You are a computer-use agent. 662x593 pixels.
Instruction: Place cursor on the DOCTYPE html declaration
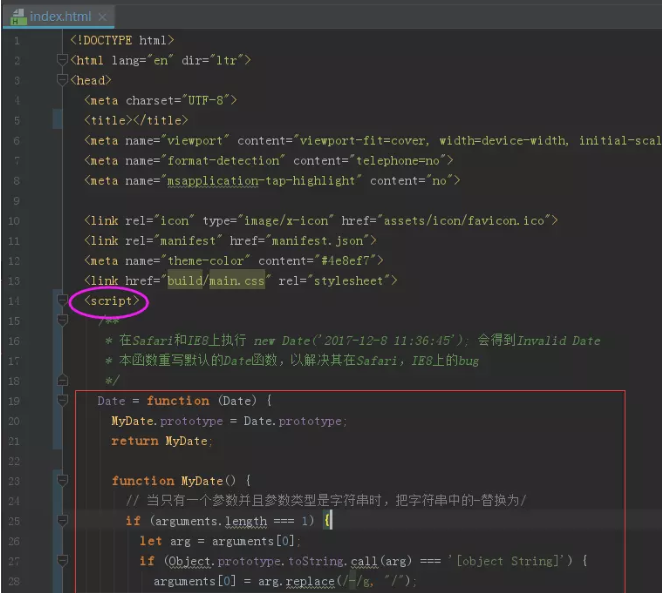tap(122, 40)
